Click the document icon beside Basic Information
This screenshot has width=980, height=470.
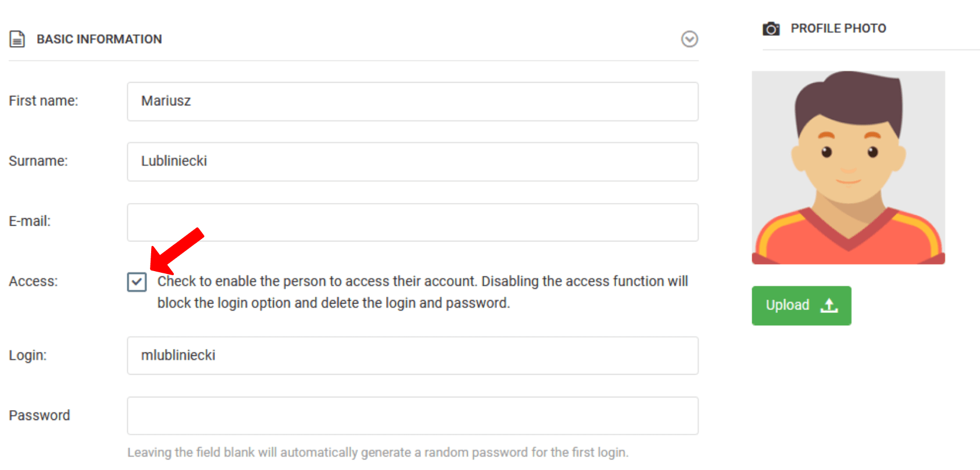(17, 39)
